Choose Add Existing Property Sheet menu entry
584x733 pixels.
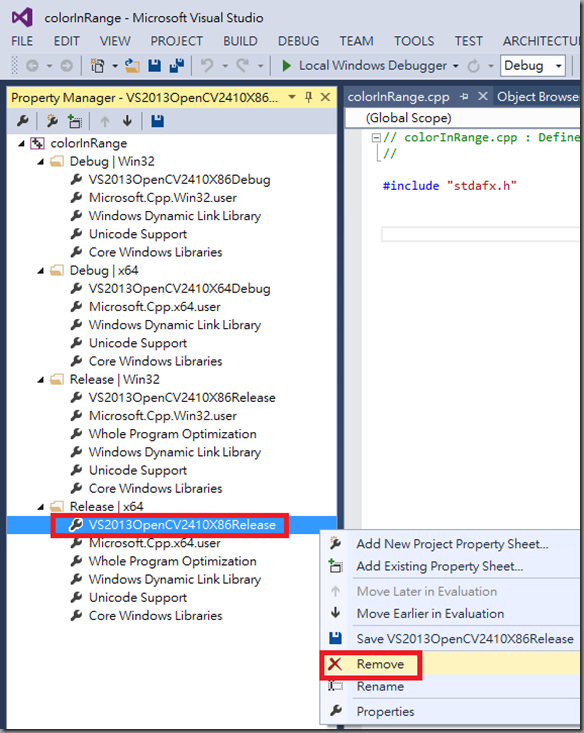coord(451,566)
